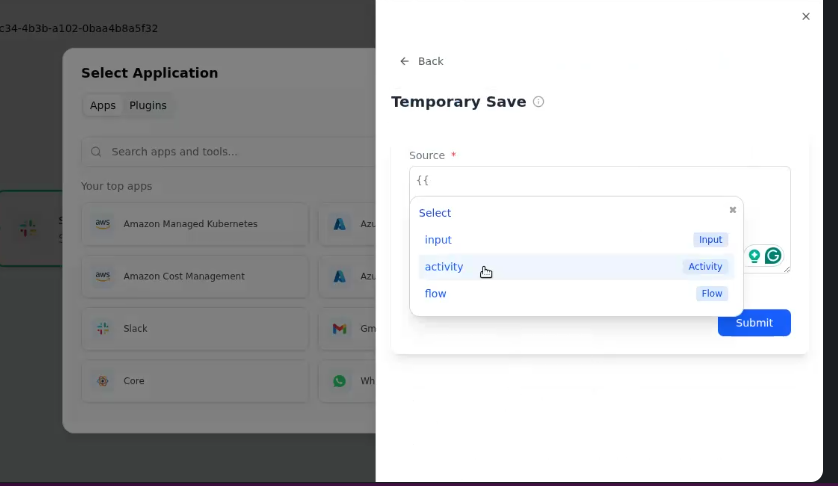The height and width of the screenshot is (486, 838).
Task: Click the Select Application heading
Action: (150, 73)
